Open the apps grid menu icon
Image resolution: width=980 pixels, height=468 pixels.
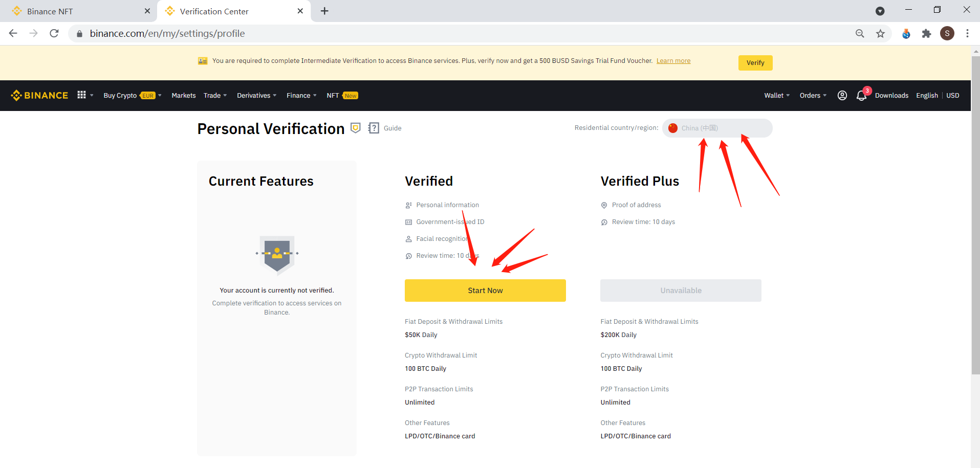pos(81,95)
